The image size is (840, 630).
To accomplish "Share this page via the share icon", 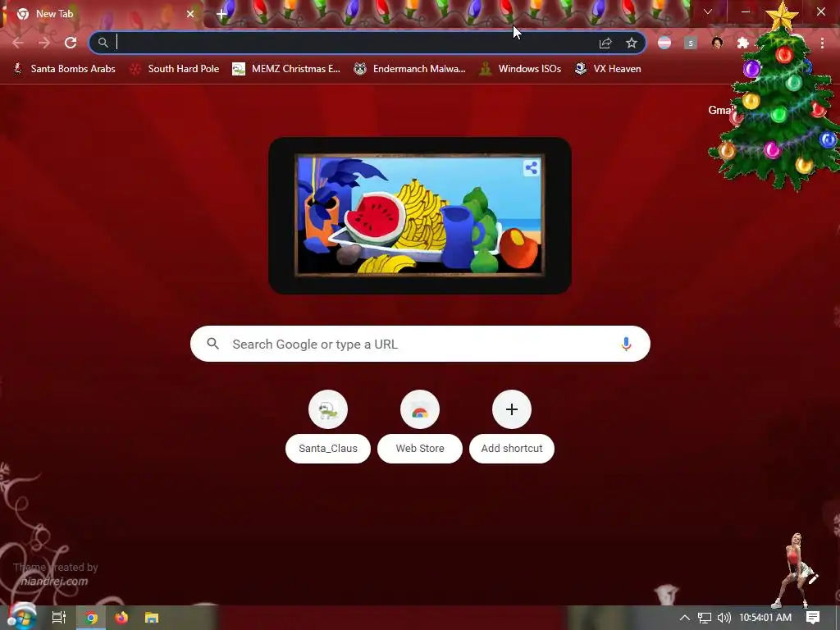I will click(x=605, y=43).
